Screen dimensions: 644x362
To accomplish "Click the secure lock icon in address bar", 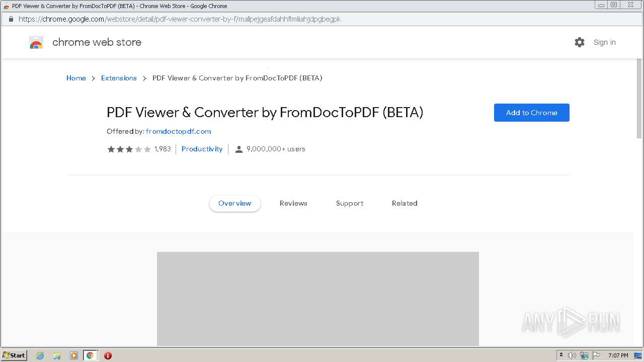I will pyautogui.click(x=11, y=19).
